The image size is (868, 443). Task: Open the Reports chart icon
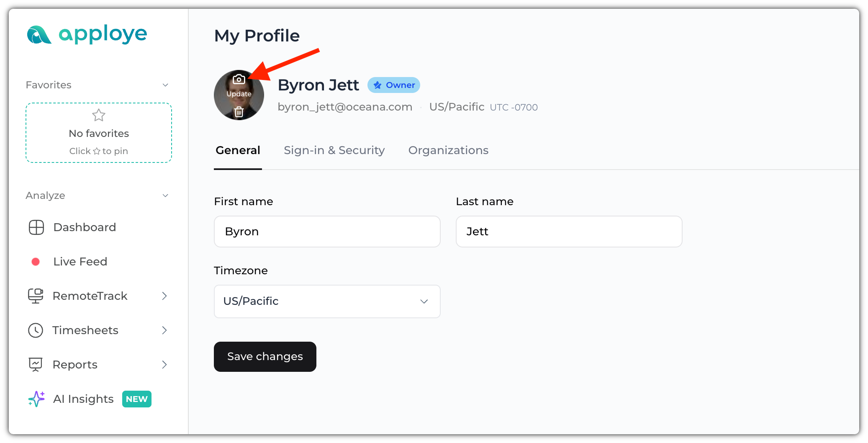(36, 365)
